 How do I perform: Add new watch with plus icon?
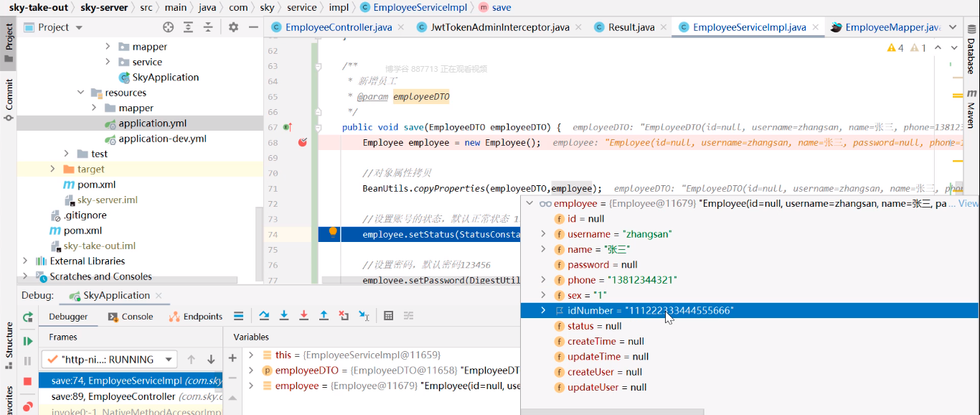tap(232, 358)
